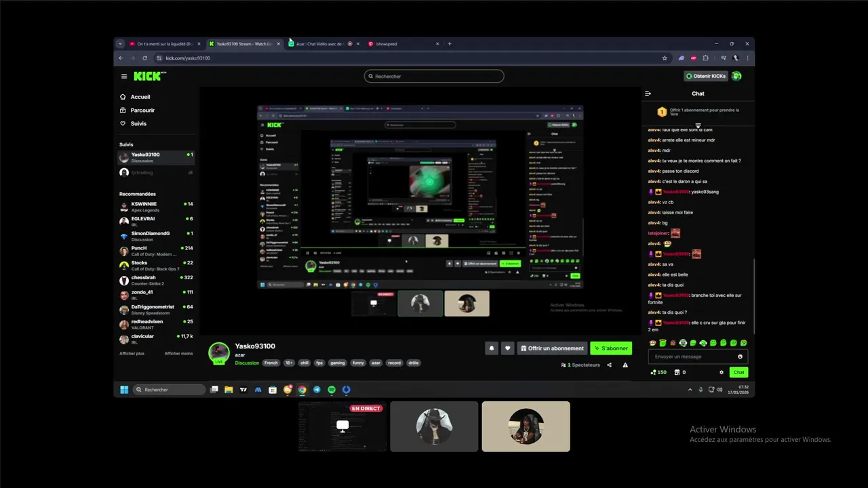Image resolution: width=868 pixels, height=488 pixels.
Task: Toggle notifications with the bell icon
Action: pyautogui.click(x=492, y=348)
